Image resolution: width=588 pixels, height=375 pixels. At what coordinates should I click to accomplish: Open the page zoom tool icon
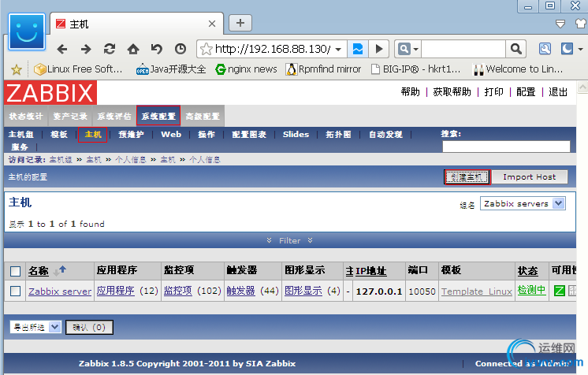pos(545,49)
